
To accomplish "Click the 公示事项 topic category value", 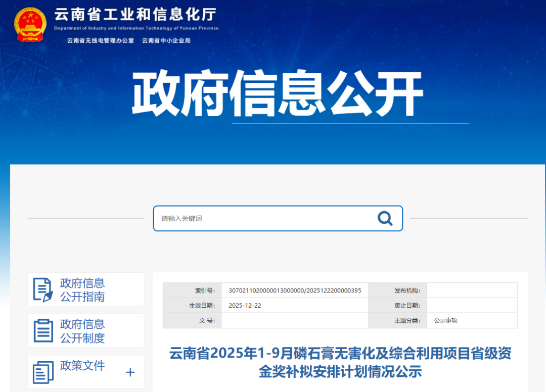I will pyautogui.click(x=445, y=320).
